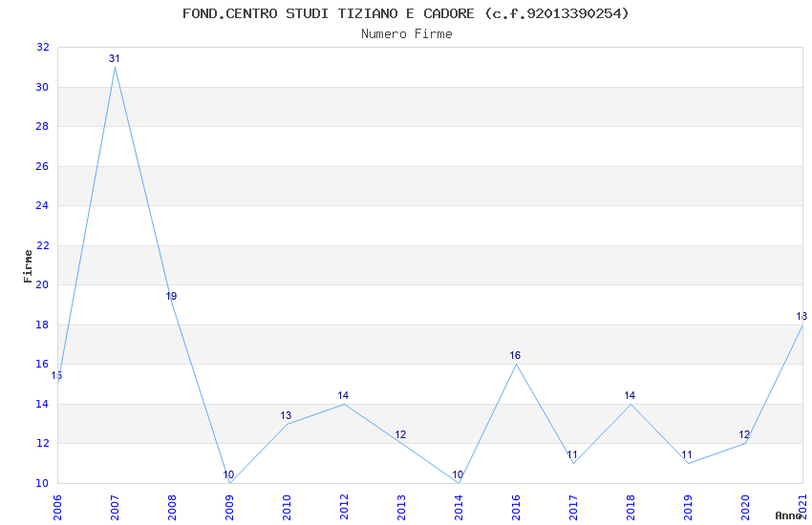Click the 14 y-axis tick label
812x525 pixels.
[42, 404]
